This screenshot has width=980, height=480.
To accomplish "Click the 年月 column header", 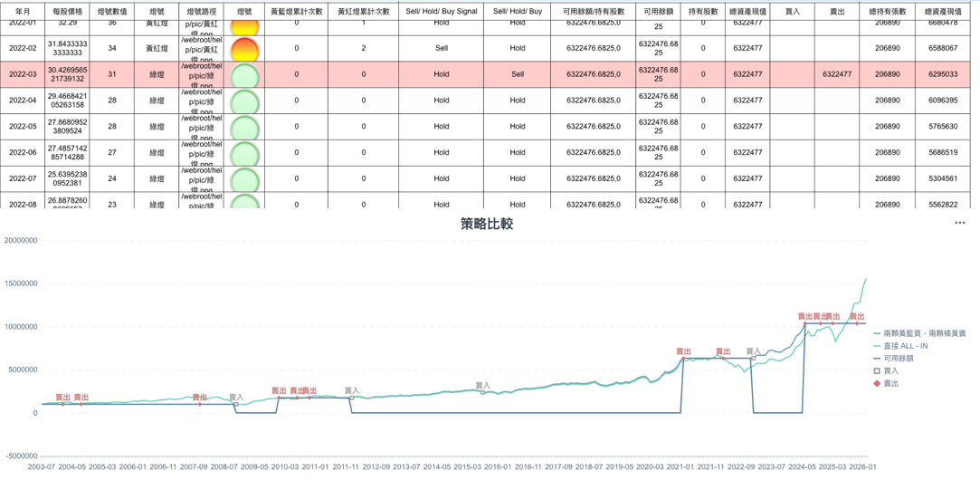I will click(23, 12).
